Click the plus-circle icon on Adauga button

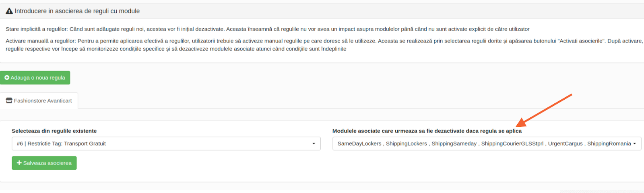[x=7, y=78]
